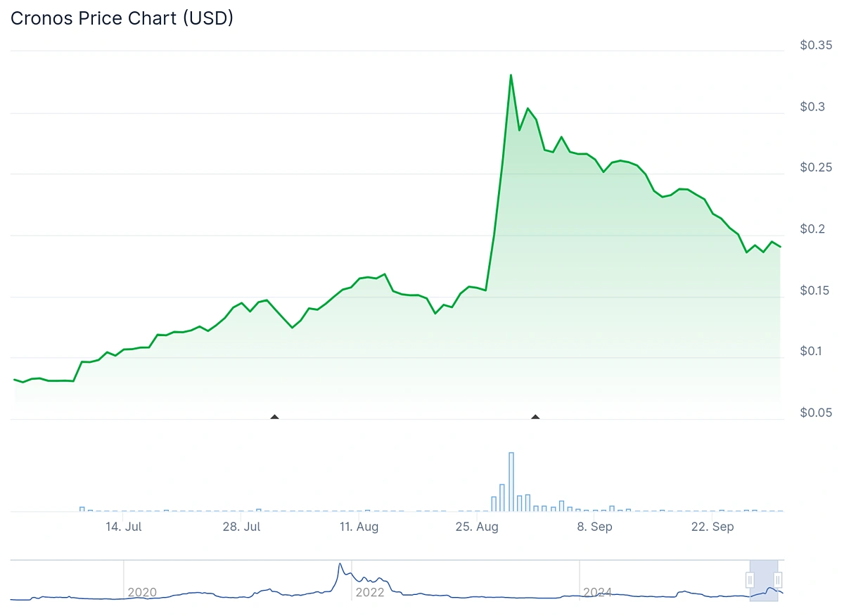Click the 22. Sep date label
This screenshot has height=616, width=844.
[712, 527]
